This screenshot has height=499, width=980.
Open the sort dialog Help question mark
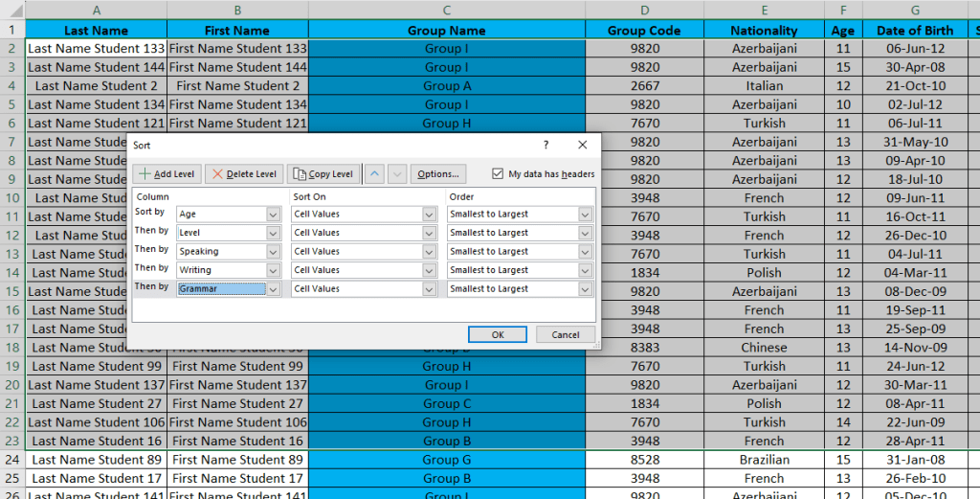point(546,145)
